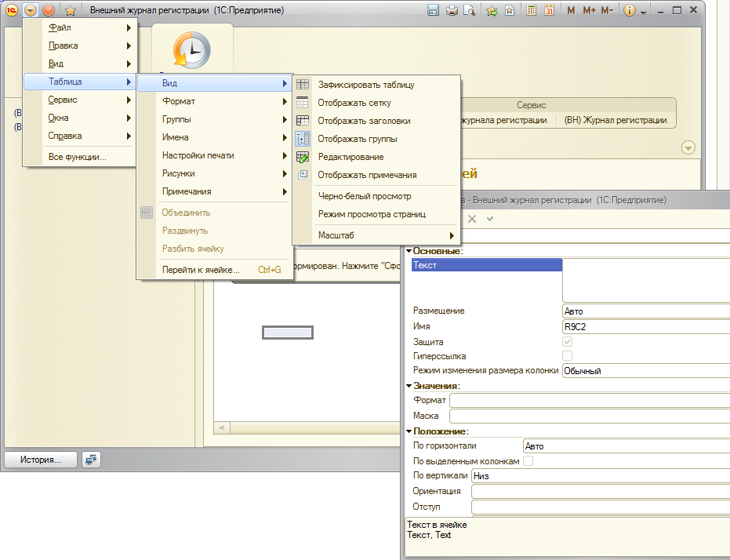Open the calculator icon

531,10
